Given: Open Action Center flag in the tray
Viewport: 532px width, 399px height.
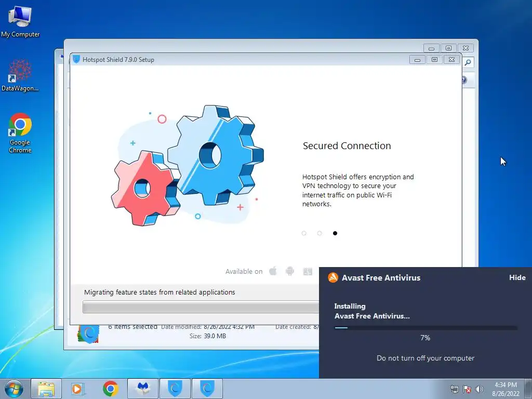Looking at the screenshot, I should pos(467,389).
